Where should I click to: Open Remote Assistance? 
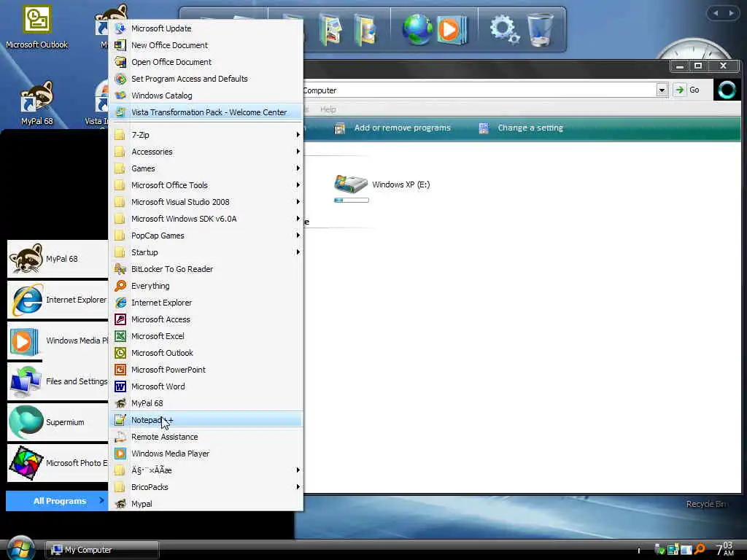coord(206,437)
